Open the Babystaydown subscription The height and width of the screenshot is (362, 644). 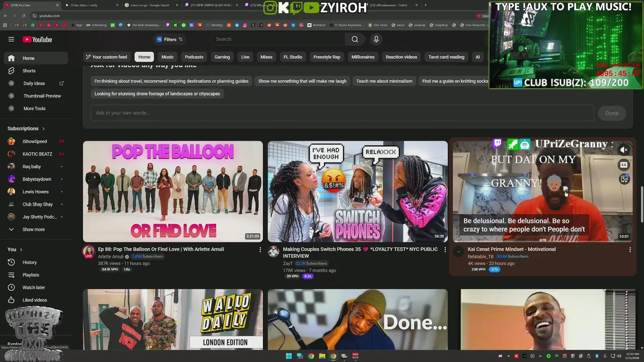[x=35, y=179]
